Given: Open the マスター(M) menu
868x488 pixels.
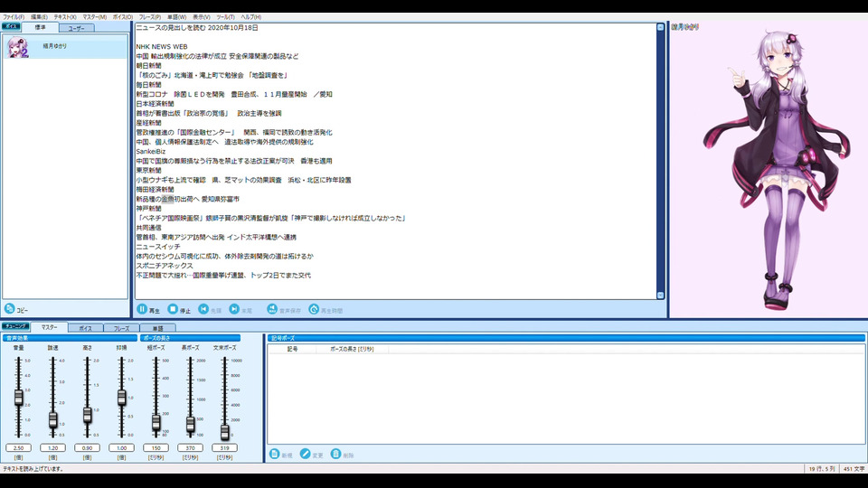Looking at the screenshot, I should [94, 17].
